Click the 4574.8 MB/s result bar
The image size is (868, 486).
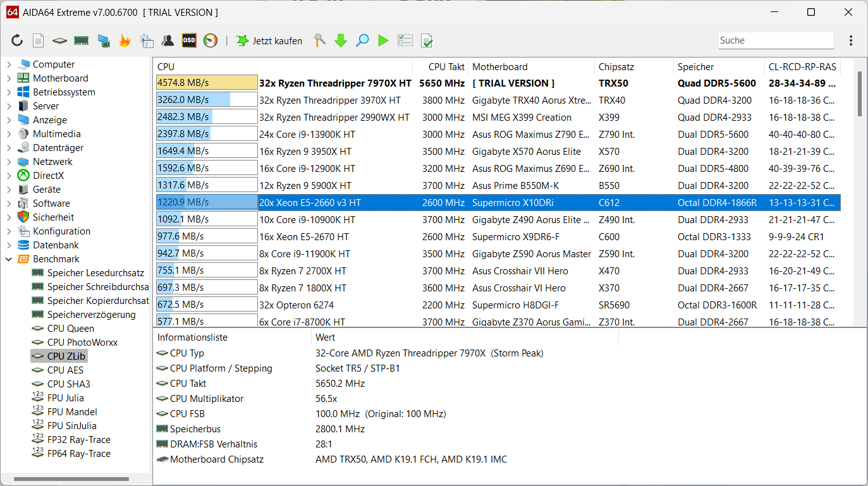pos(207,83)
